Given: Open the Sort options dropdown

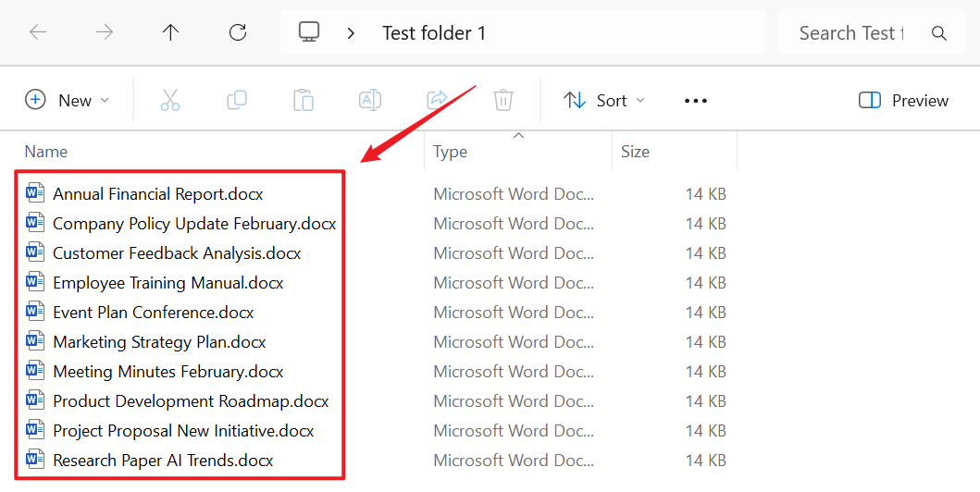Looking at the screenshot, I should coord(604,100).
